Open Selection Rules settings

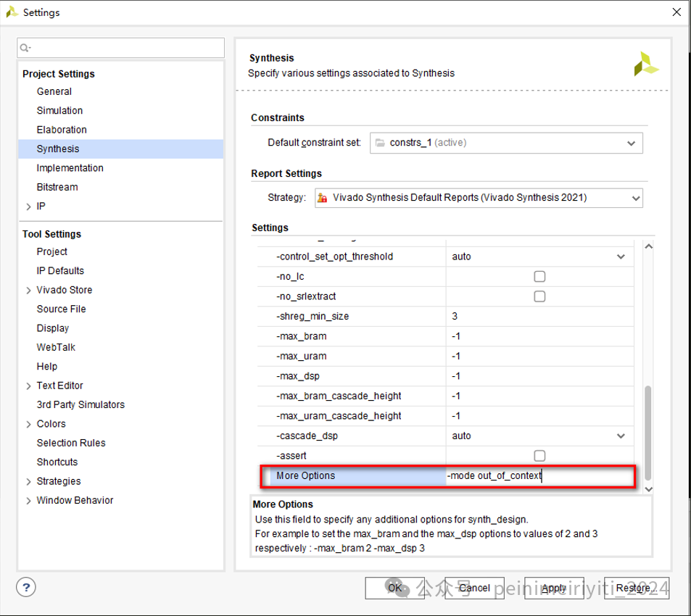point(71,443)
